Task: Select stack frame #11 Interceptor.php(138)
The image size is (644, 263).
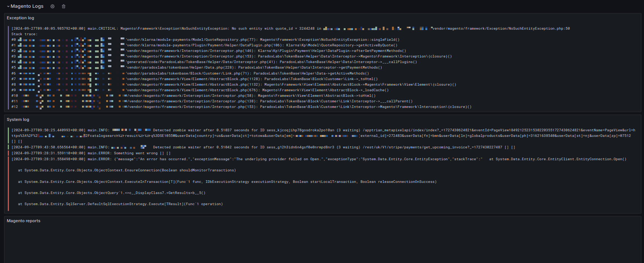Action: (212, 101)
